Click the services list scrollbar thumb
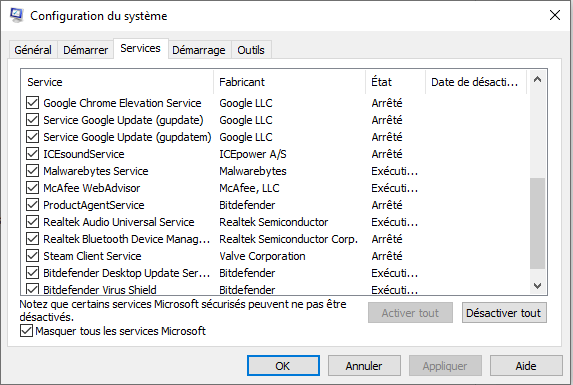Viewport: 573px width, 385px height. click(537, 224)
